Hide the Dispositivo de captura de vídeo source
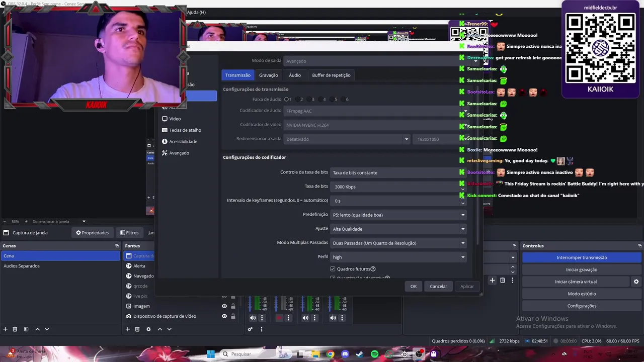The height and width of the screenshot is (362, 644). pos(224,316)
